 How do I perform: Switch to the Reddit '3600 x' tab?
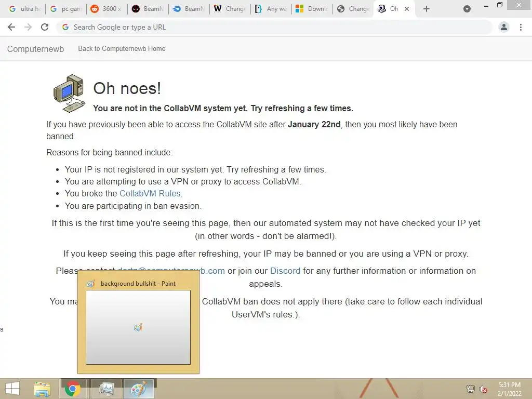pyautogui.click(x=107, y=9)
